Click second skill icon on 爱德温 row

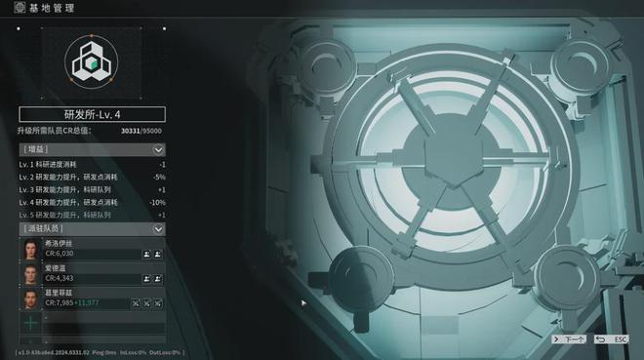(x=158, y=279)
